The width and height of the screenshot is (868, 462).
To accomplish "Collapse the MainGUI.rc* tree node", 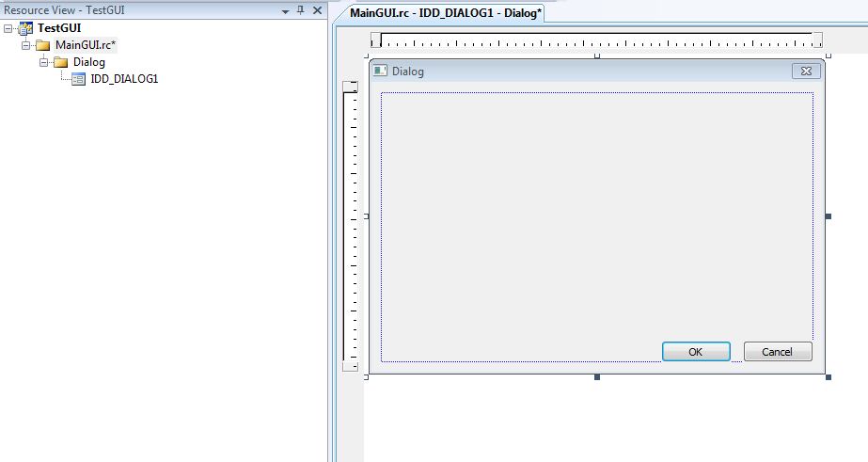I will click(x=25, y=45).
